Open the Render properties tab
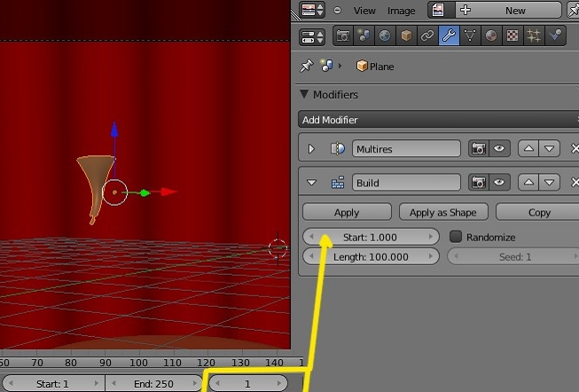This screenshot has height=392, width=579. pos(343,35)
